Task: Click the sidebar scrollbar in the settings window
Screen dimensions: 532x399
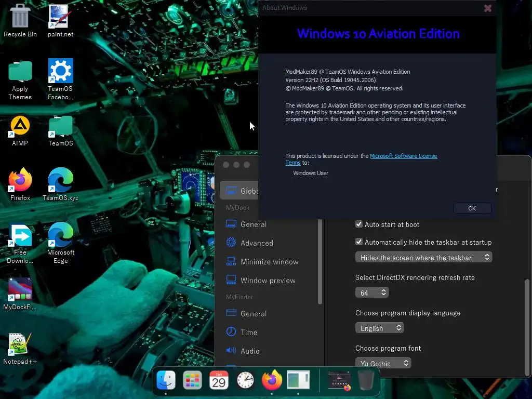Action: pyautogui.click(x=320, y=262)
